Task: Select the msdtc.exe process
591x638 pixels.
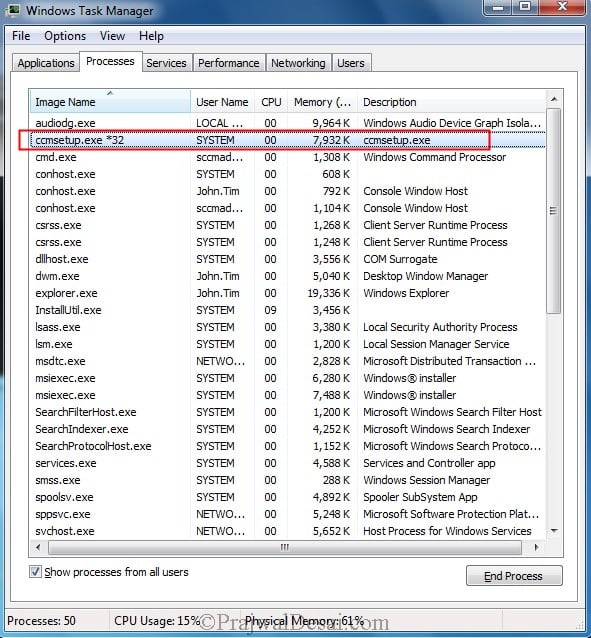Action: point(288,361)
